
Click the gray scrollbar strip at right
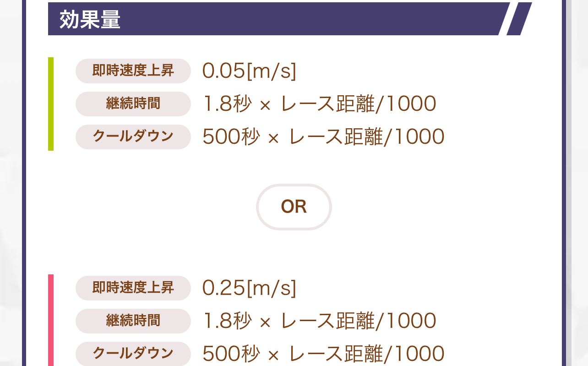569,183
